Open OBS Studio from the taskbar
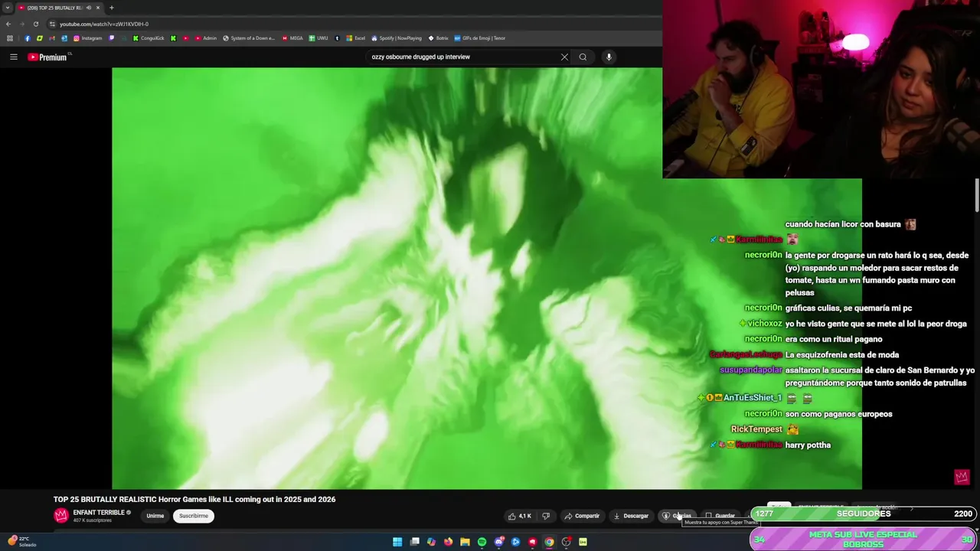Image resolution: width=980 pixels, height=551 pixels. coord(566,542)
